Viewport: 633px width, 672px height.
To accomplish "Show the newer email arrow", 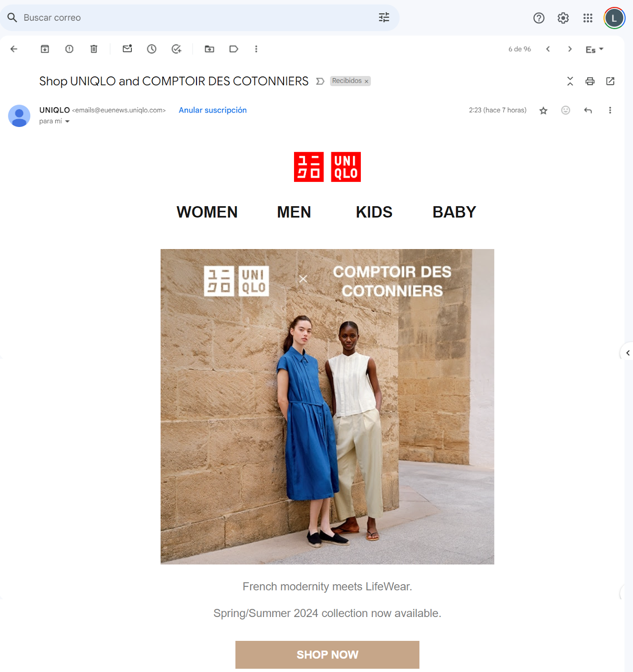I will (x=548, y=49).
